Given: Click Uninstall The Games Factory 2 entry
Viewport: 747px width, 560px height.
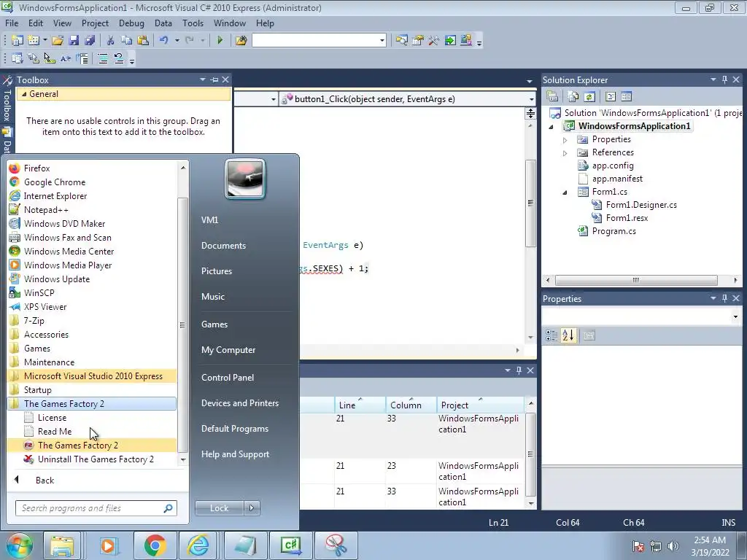Looking at the screenshot, I should click(x=91, y=459).
